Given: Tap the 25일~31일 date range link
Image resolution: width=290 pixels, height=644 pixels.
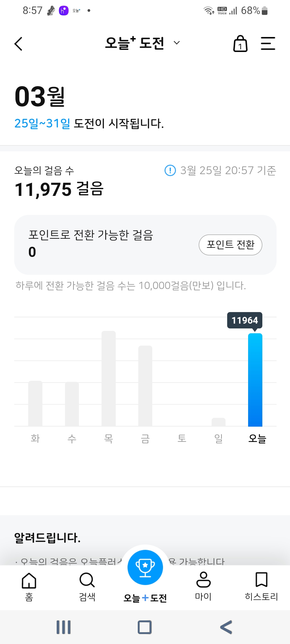Looking at the screenshot, I should [x=42, y=123].
